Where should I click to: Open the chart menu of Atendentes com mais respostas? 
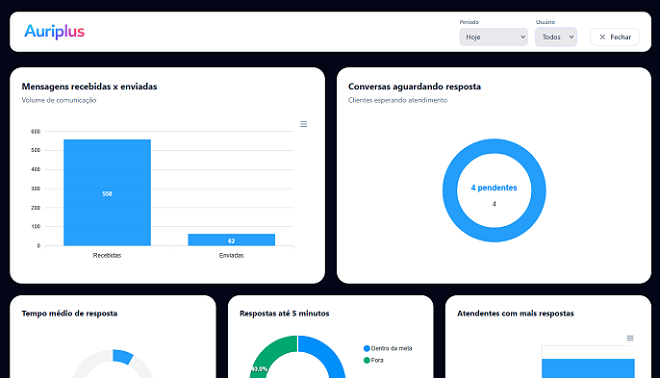click(630, 338)
